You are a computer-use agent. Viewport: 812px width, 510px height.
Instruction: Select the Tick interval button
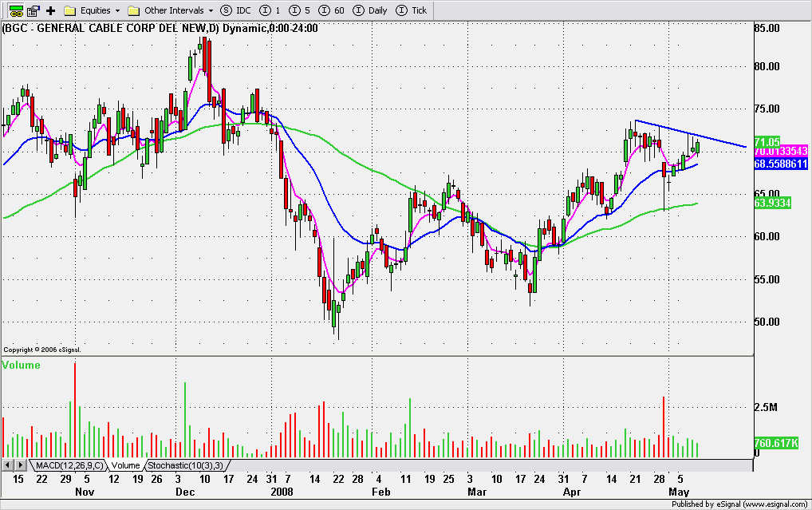(x=411, y=10)
